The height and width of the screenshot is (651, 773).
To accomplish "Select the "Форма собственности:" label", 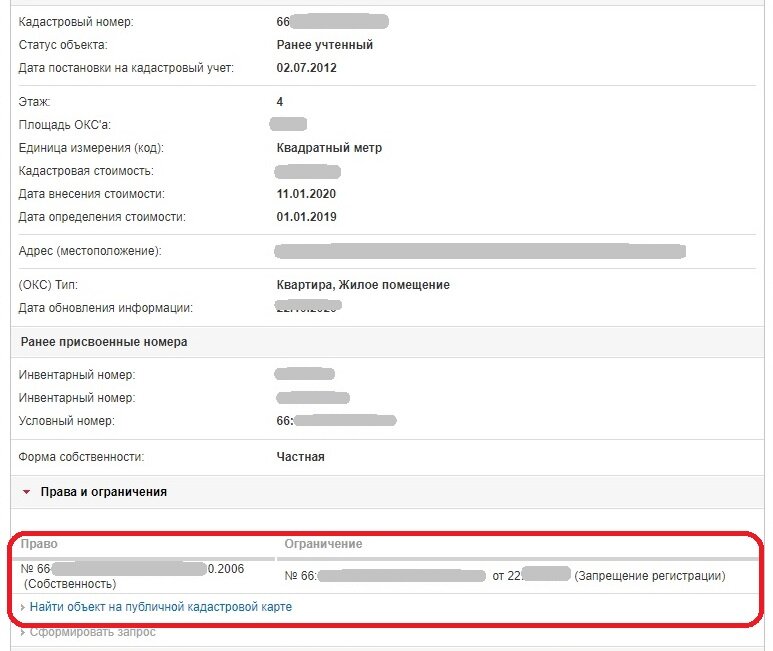I will 81,457.
